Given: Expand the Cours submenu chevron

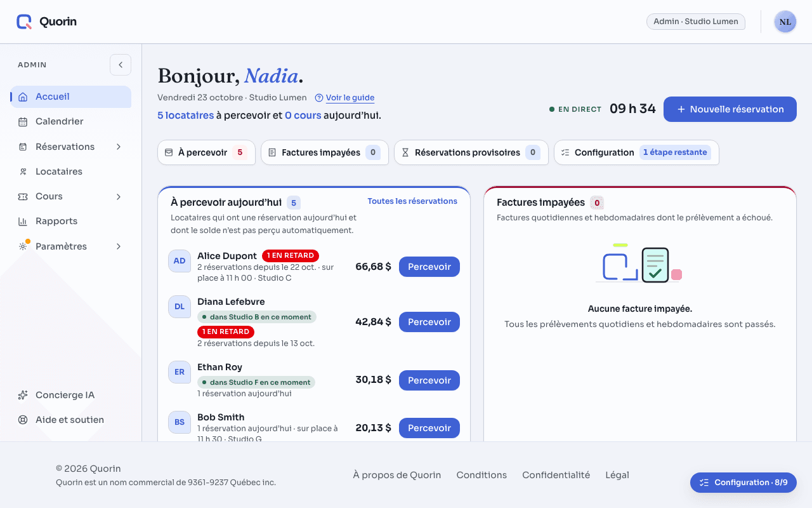Looking at the screenshot, I should (118, 197).
